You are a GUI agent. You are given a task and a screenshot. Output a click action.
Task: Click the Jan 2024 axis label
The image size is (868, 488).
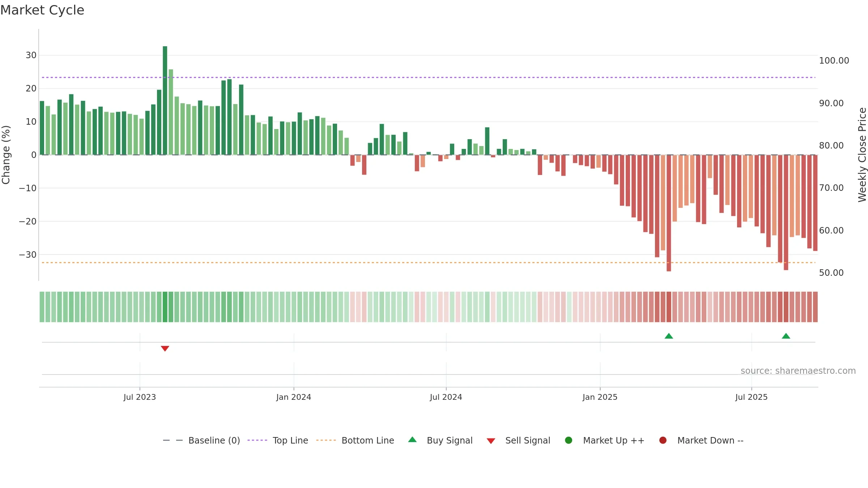(x=294, y=397)
